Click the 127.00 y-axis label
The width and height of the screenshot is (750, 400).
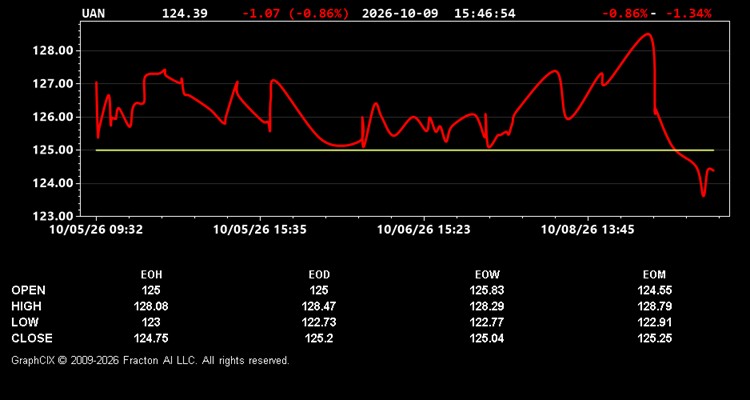point(53,84)
